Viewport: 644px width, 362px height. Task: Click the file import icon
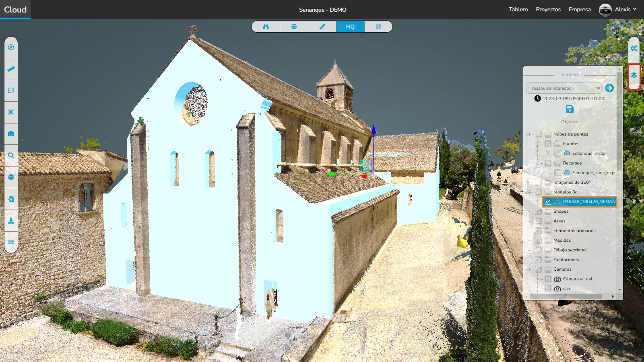click(11, 199)
